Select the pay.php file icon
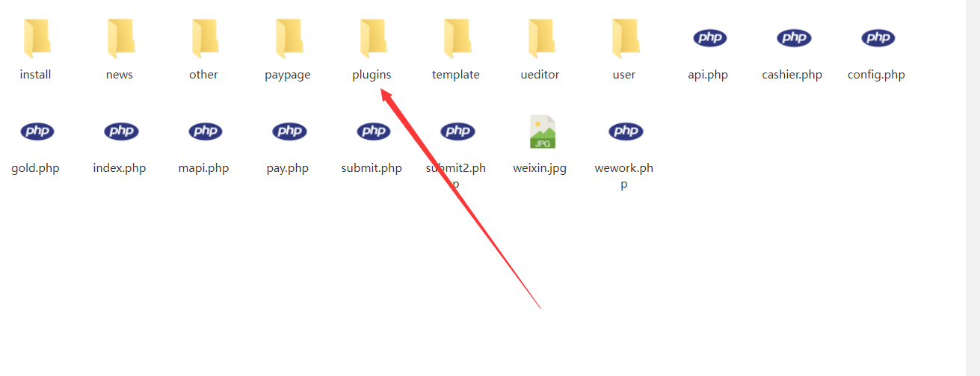 pos(289,132)
